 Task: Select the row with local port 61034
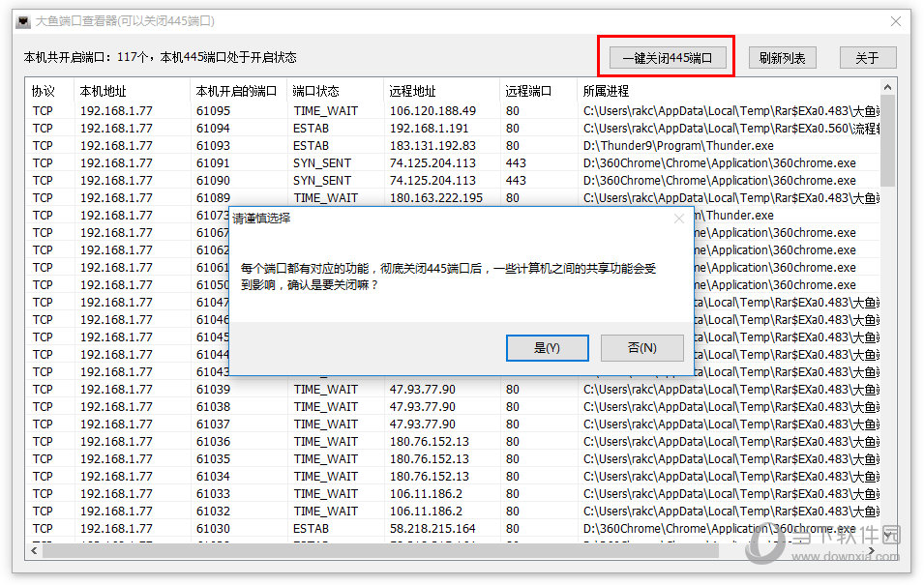[453, 476]
